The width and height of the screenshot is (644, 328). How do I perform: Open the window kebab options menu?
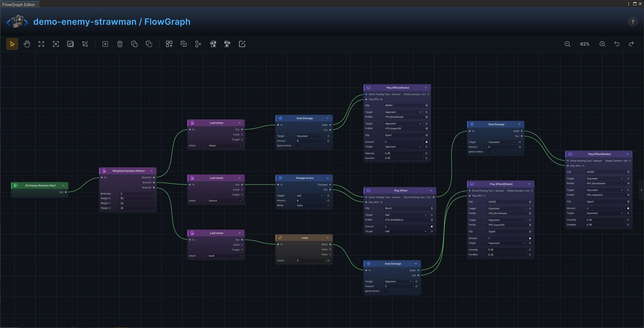(x=629, y=4)
